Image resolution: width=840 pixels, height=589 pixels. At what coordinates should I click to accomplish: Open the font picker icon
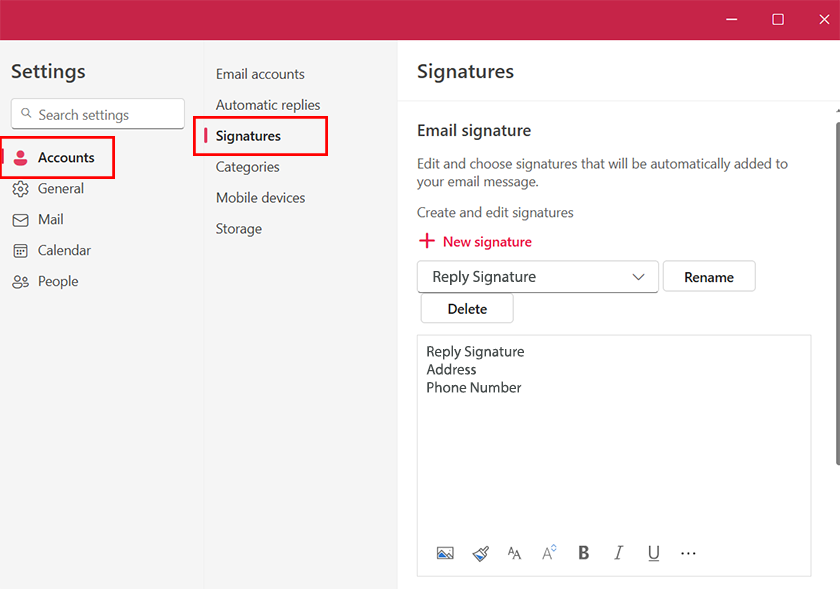514,553
